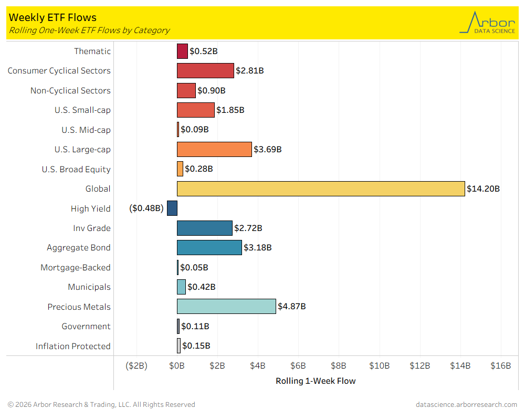Select the High Yield negative bar

172,208
